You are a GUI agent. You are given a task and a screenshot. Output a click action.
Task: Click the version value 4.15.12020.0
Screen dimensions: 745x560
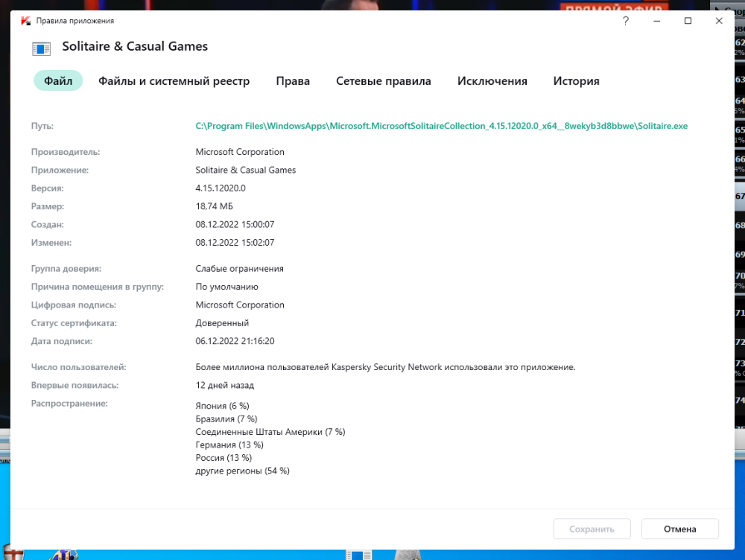(x=221, y=188)
